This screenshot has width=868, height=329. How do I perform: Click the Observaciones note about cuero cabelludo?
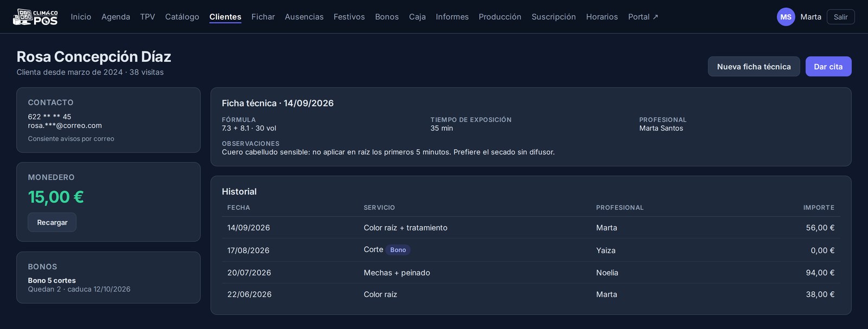(388, 152)
